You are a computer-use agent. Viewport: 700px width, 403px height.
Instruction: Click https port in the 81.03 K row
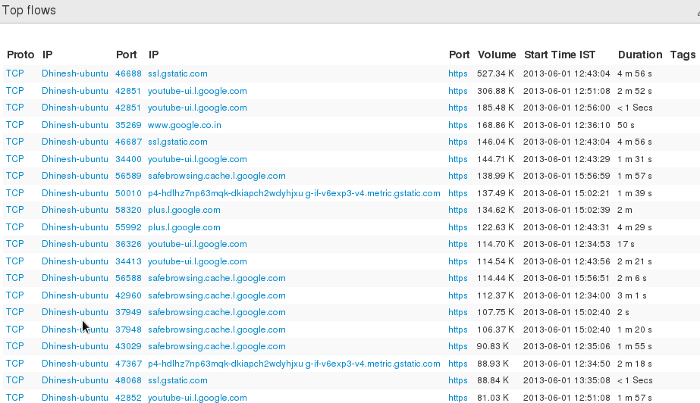click(x=458, y=398)
